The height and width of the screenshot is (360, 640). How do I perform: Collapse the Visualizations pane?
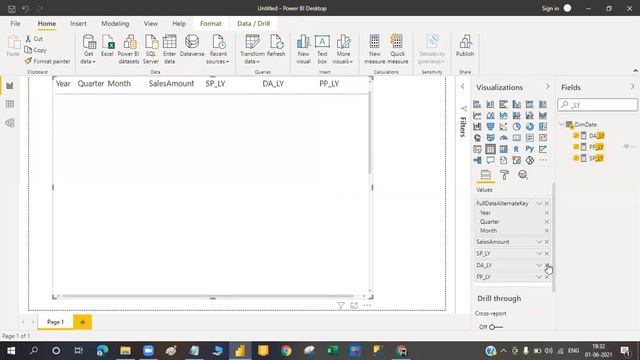pyautogui.click(x=547, y=87)
